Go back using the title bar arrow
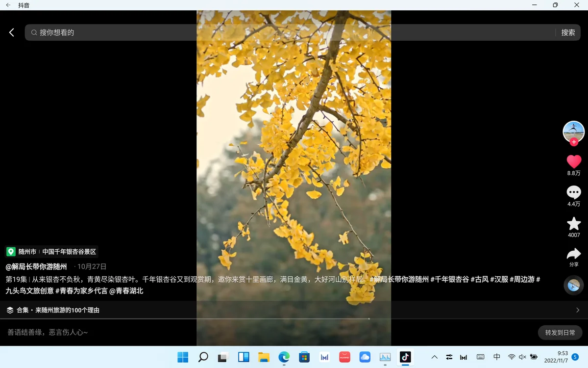The image size is (588, 368). 8,5
